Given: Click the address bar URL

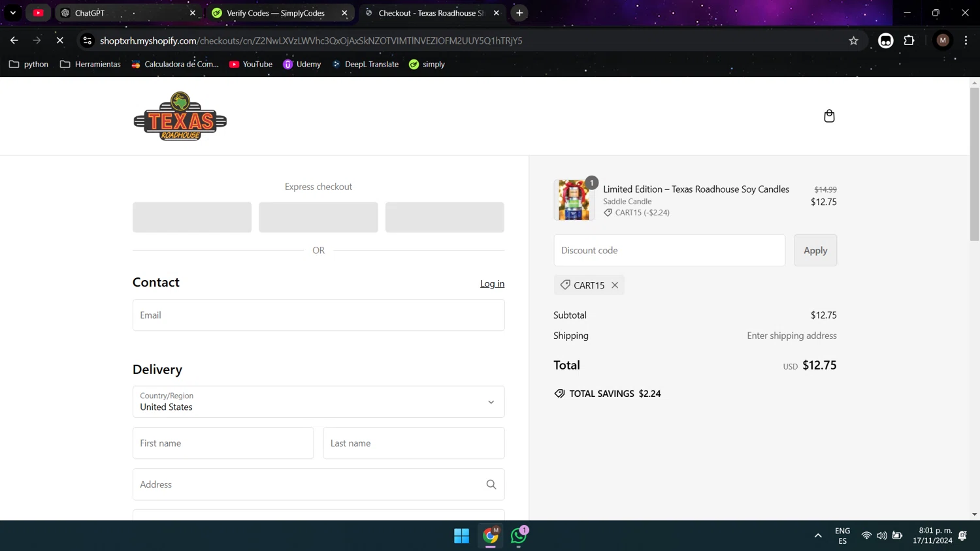Looking at the screenshot, I should point(311,40).
